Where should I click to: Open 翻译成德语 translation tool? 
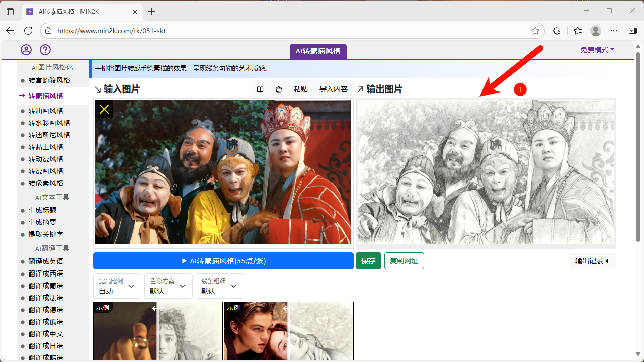[46, 310]
